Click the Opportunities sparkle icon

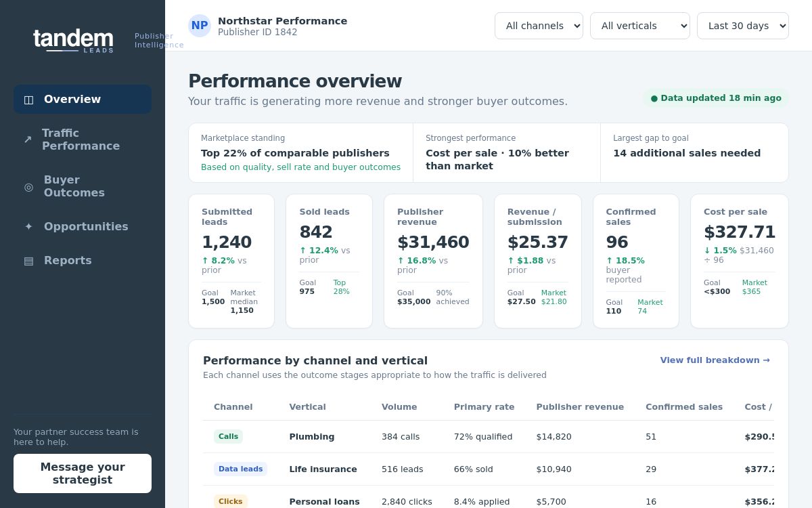click(28, 227)
